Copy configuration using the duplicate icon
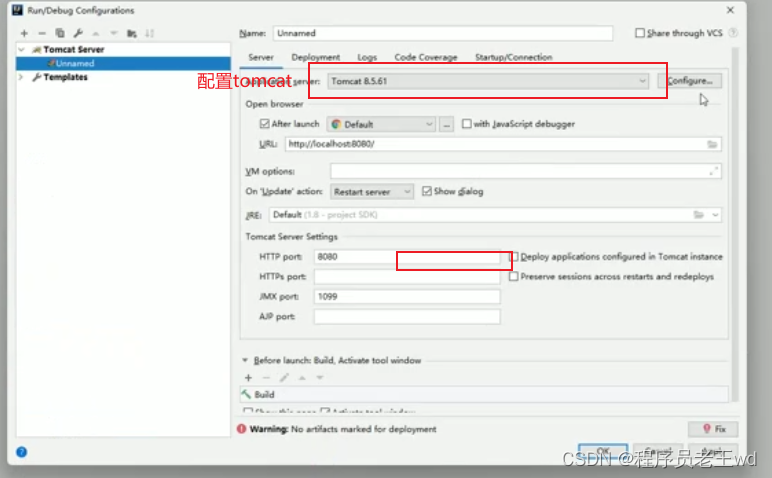This screenshot has height=478, width=772. click(60, 33)
